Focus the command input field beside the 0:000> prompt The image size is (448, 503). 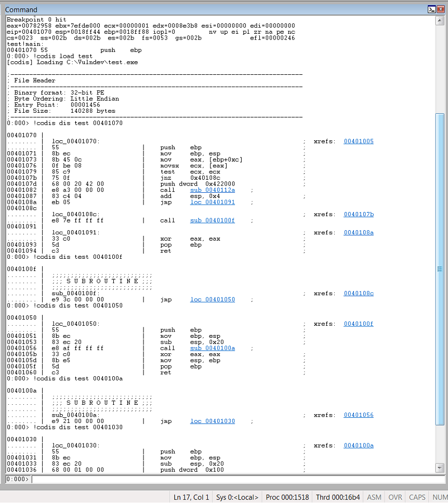[238, 479]
